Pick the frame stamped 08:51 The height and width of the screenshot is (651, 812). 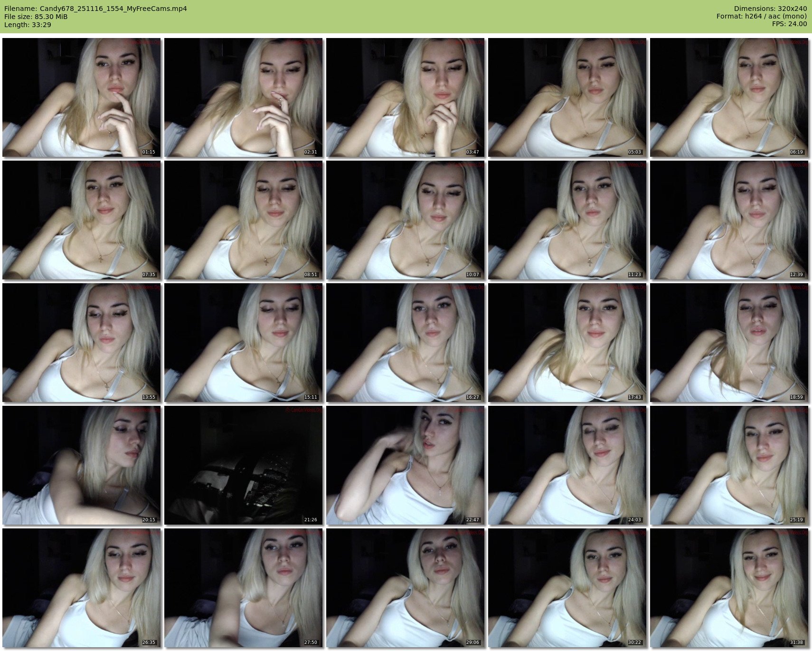(244, 220)
